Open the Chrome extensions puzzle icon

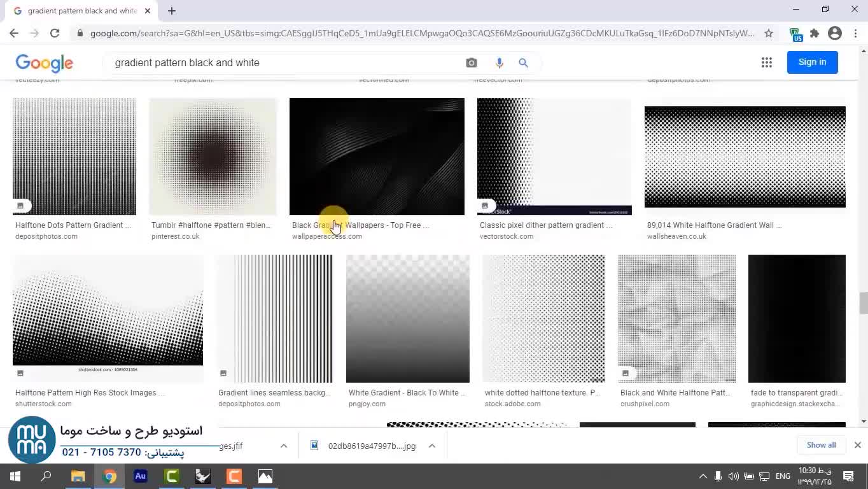(815, 33)
